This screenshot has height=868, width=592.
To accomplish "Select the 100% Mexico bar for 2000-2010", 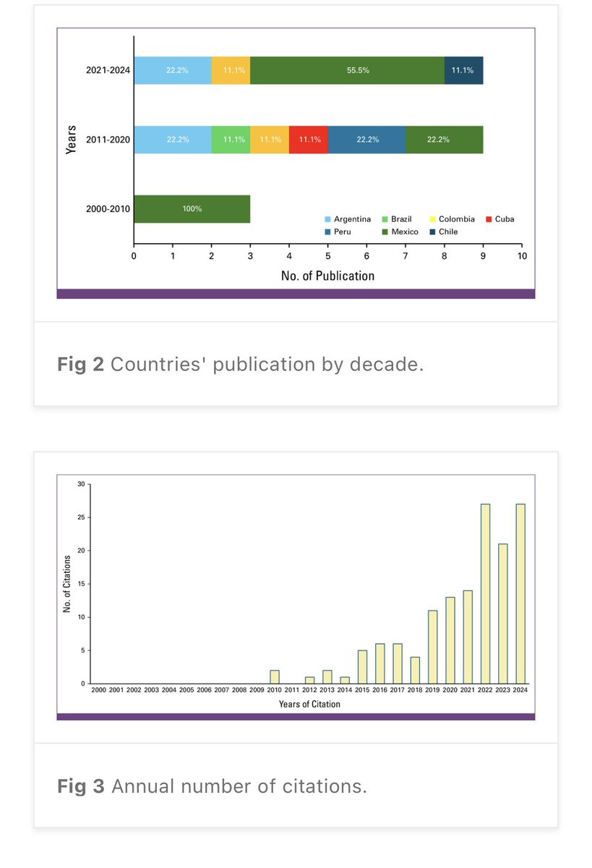I will coord(192,208).
